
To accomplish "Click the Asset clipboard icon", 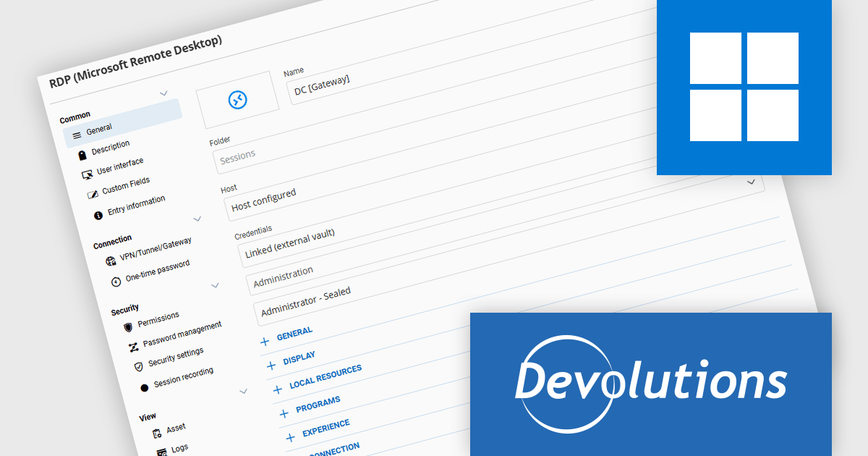I will point(156,434).
